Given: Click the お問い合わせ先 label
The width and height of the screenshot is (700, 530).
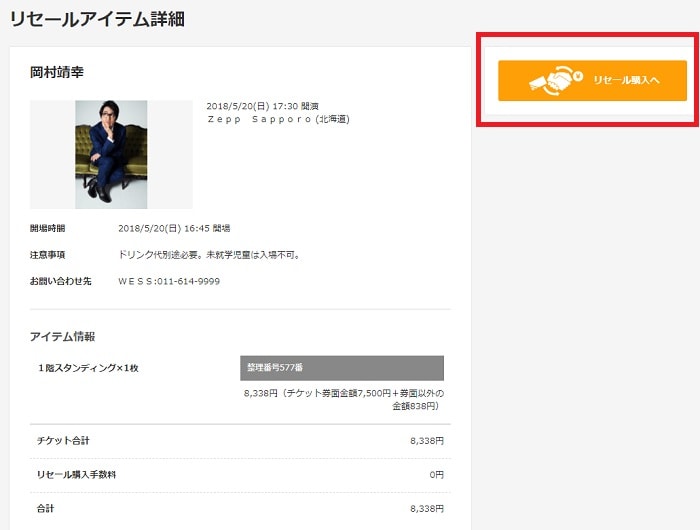Looking at the screenshot, I should click(x=60, y=281).
